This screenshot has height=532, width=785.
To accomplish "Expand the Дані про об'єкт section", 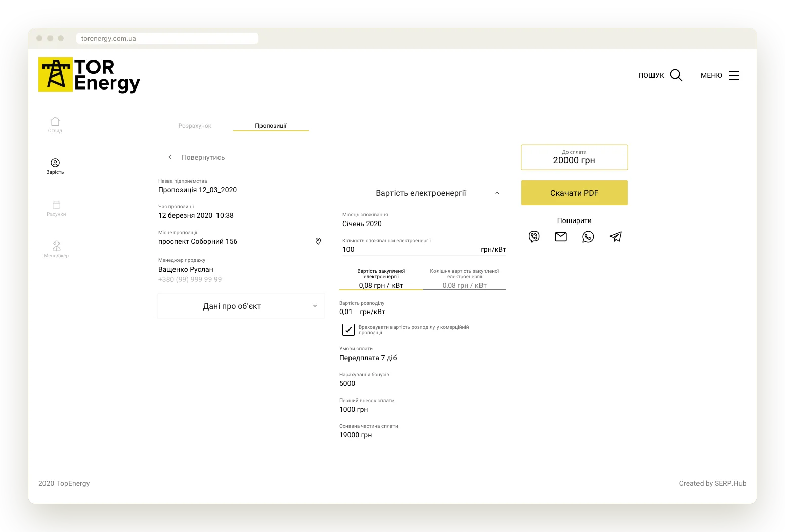I will [241, 306].
